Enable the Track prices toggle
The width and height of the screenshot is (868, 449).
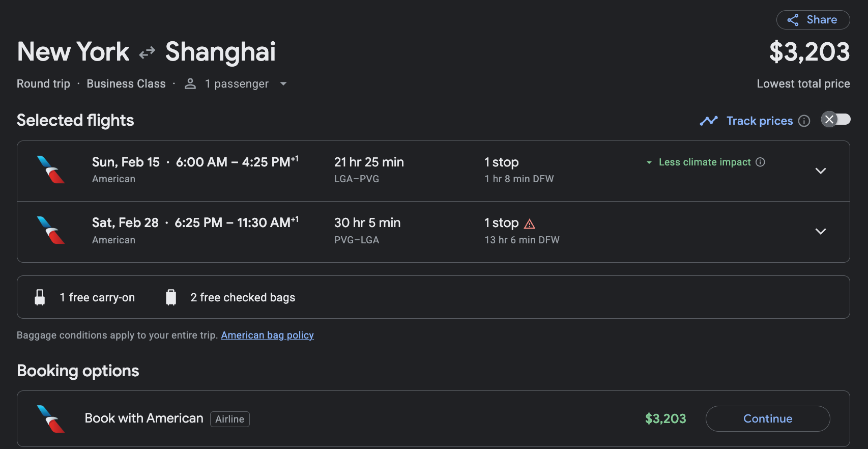coord(835,120)
